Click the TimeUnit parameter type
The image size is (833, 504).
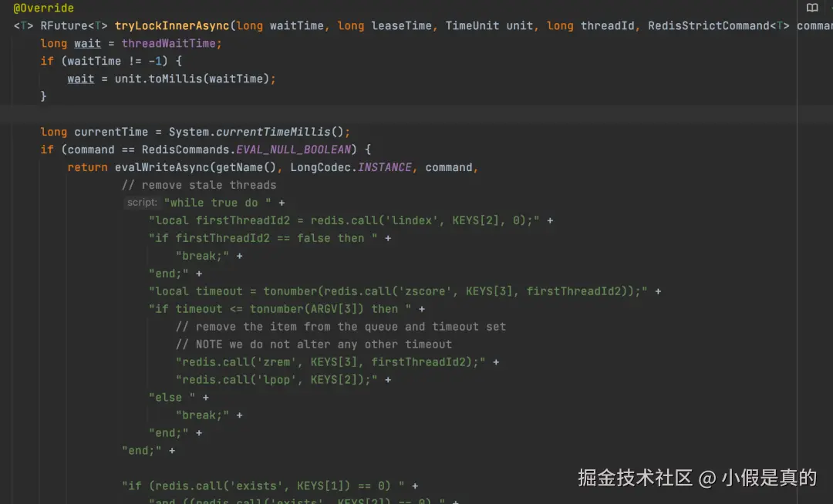point(472,25)
